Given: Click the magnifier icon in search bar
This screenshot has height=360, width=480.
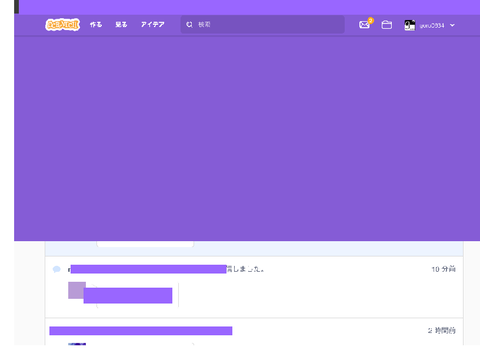Looking at the screenshot, I should [189, 24].
